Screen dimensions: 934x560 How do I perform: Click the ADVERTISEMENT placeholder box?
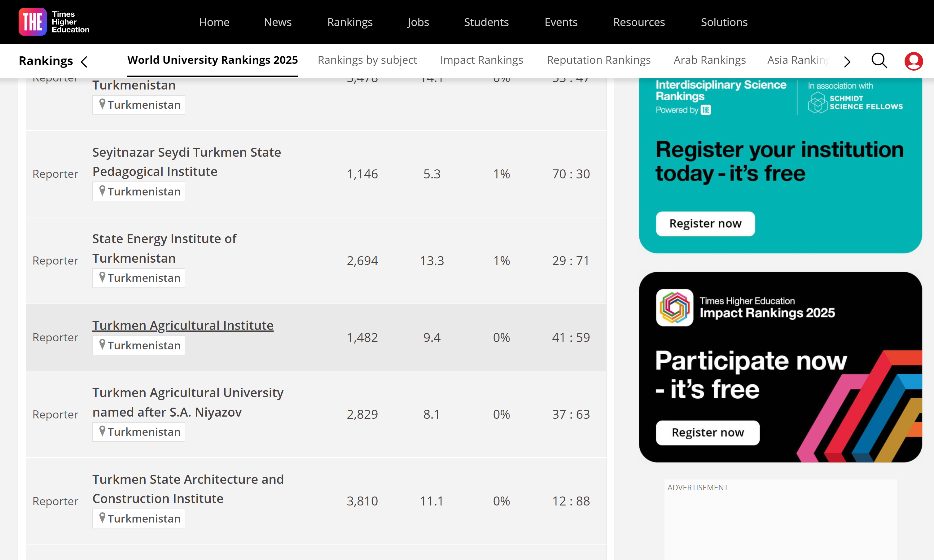(x=780, y=519)
